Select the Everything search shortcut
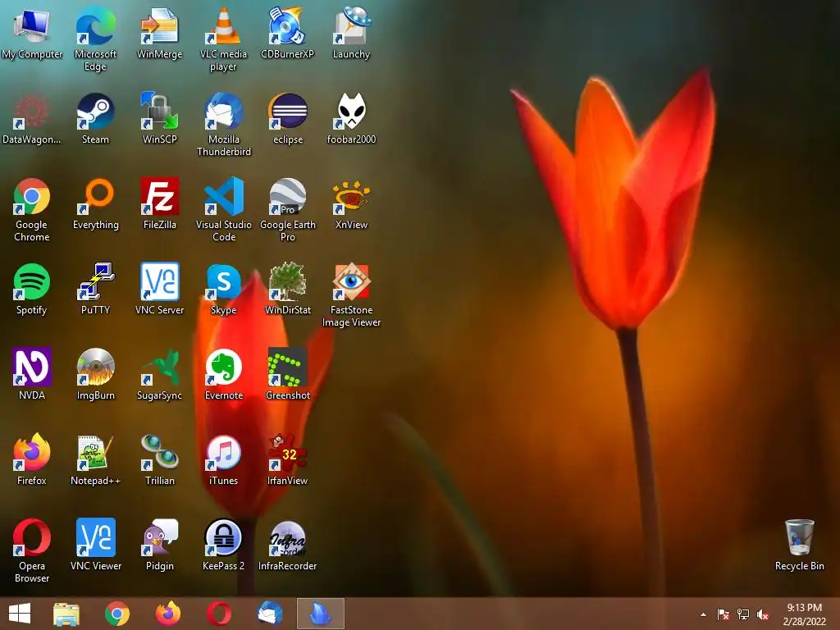 point(95,203)
